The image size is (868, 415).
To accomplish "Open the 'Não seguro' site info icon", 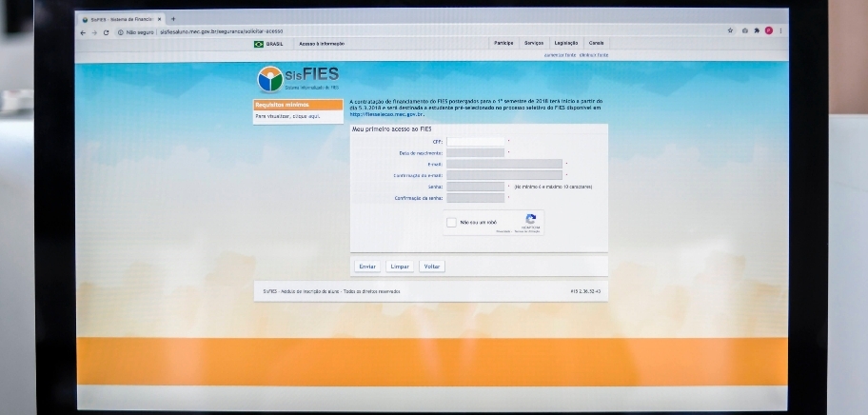I will coord(121,32).
